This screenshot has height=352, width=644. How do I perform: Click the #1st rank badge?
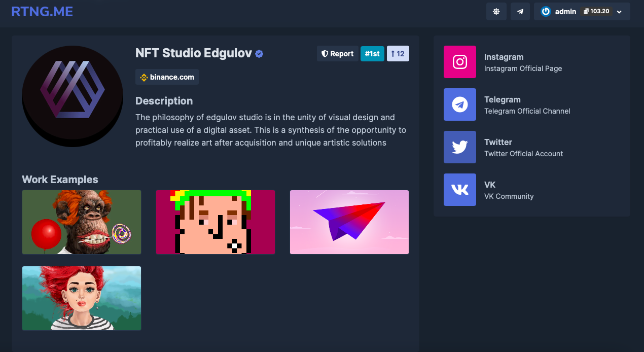372,53
